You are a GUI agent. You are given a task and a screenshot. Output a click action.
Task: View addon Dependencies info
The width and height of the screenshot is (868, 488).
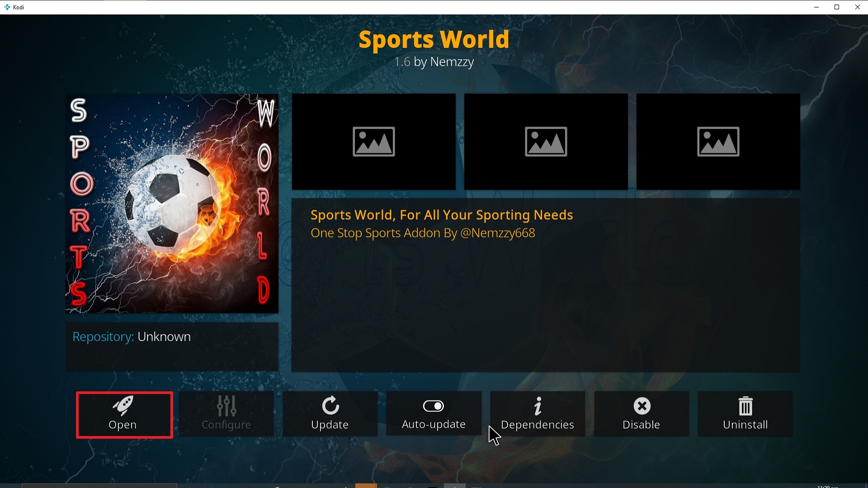tap(538, 414)
